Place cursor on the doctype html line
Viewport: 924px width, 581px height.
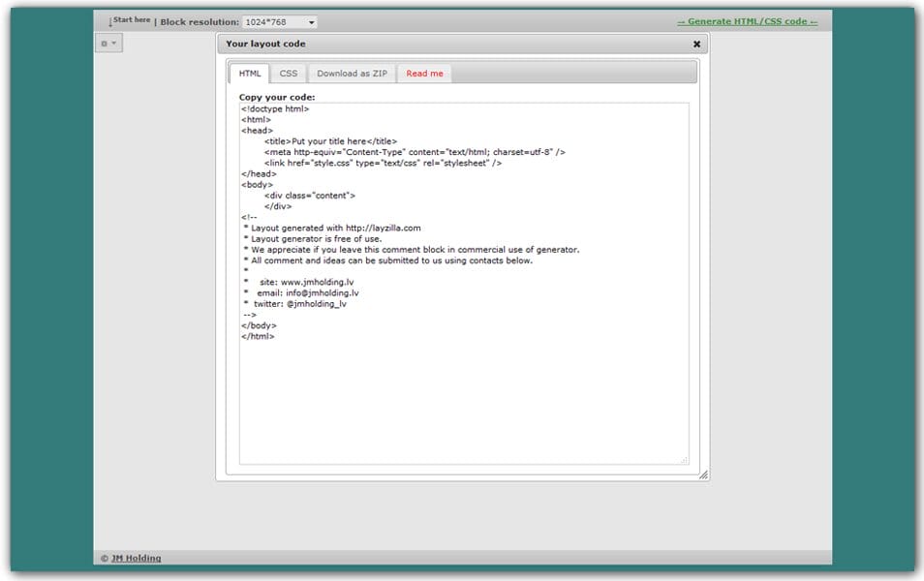pos(275,108)
